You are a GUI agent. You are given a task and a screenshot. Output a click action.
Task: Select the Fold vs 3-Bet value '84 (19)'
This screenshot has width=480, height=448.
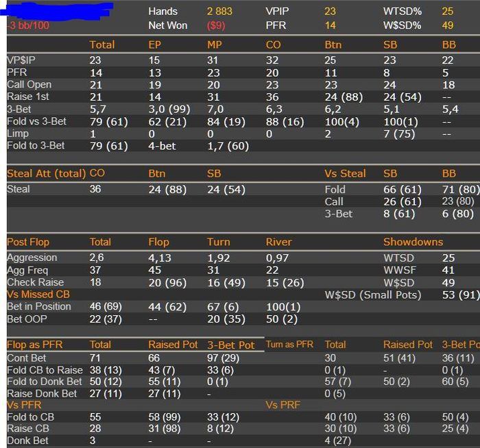(226, 122)
